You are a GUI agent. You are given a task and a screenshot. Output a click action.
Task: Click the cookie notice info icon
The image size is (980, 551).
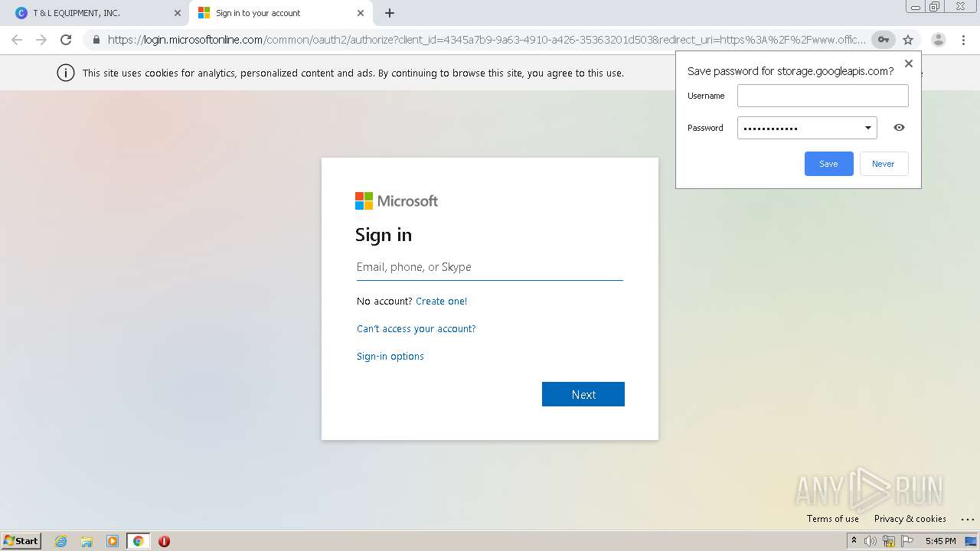point(66,73)
